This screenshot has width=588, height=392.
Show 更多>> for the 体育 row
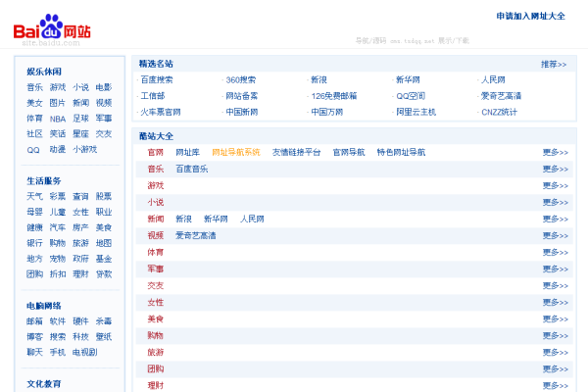tap(555, 253)
